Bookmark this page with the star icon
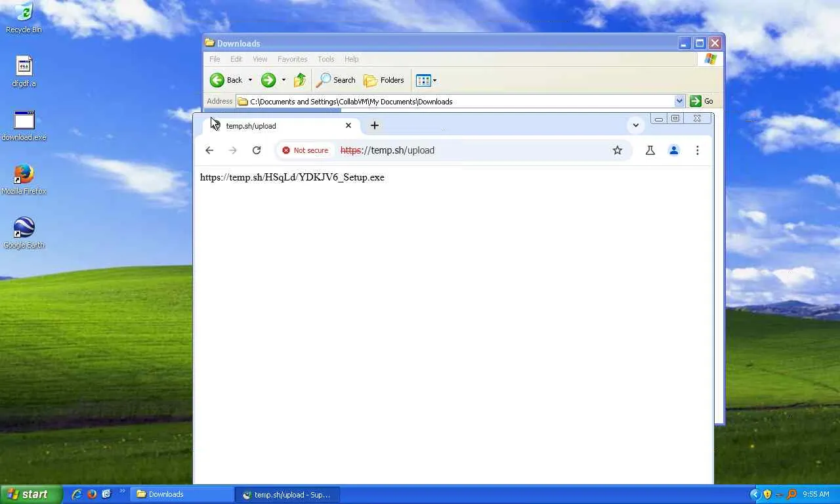 (x=618, y=150)
